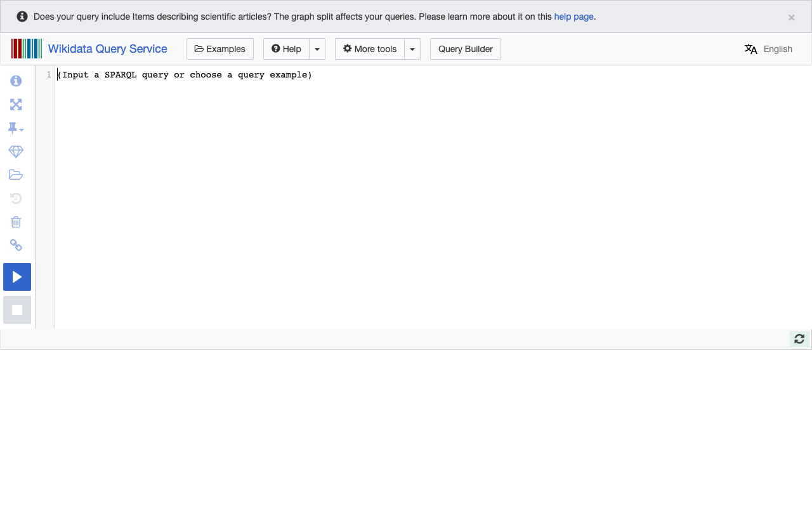Change the interface language from English
The width and height of the screenshot is (812, 508).
point(768,49)
